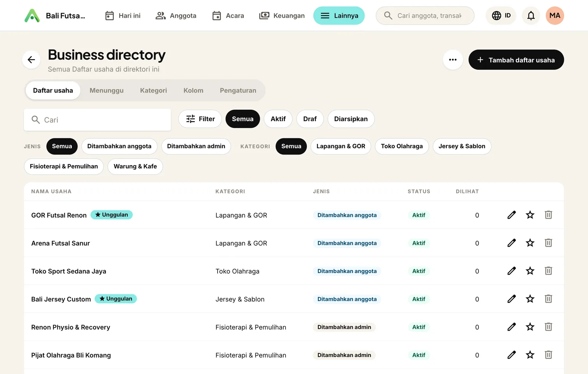Image resolution: width=588 pixels, height=374 pixels.
Task: Open the notifications bell
Action: (x=531, y=15)
